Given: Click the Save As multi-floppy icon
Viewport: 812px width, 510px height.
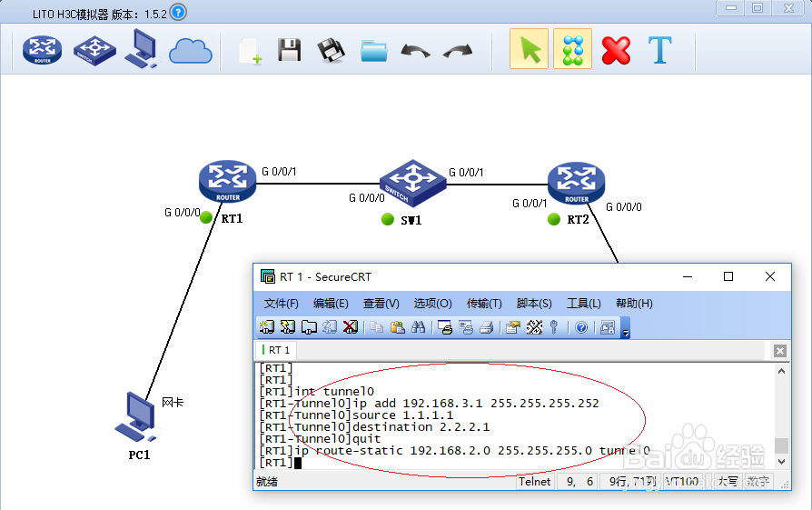Looking at the screenshot, I should tap(331, 50).
